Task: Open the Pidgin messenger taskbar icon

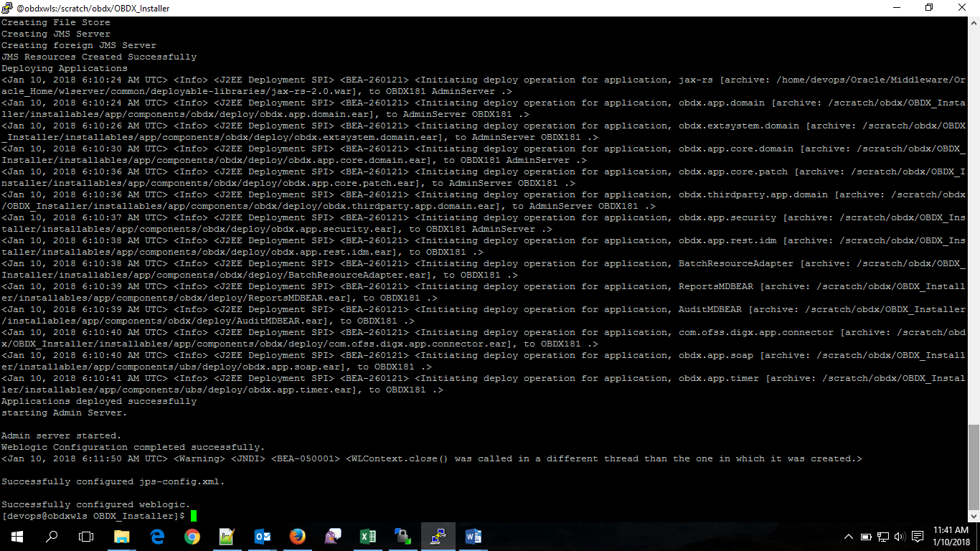Action: (332, 536)
